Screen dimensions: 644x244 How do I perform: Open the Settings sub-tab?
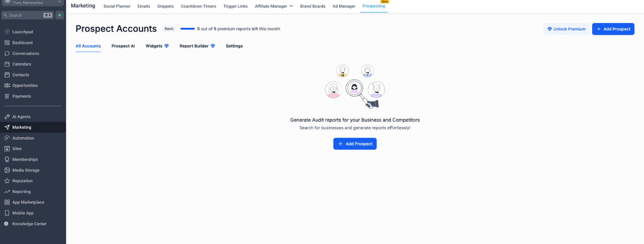234,46
